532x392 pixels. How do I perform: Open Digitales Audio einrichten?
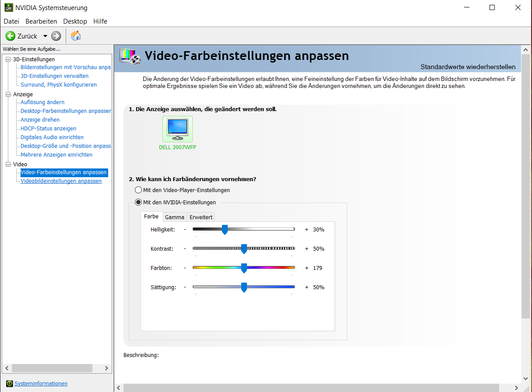pyautogui.click(x=52, y=137)
